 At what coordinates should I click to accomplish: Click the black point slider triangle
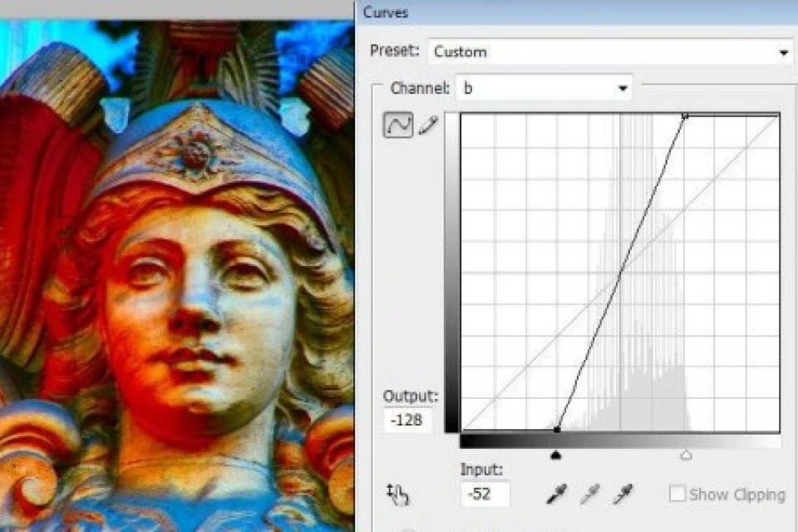point(556,456)
